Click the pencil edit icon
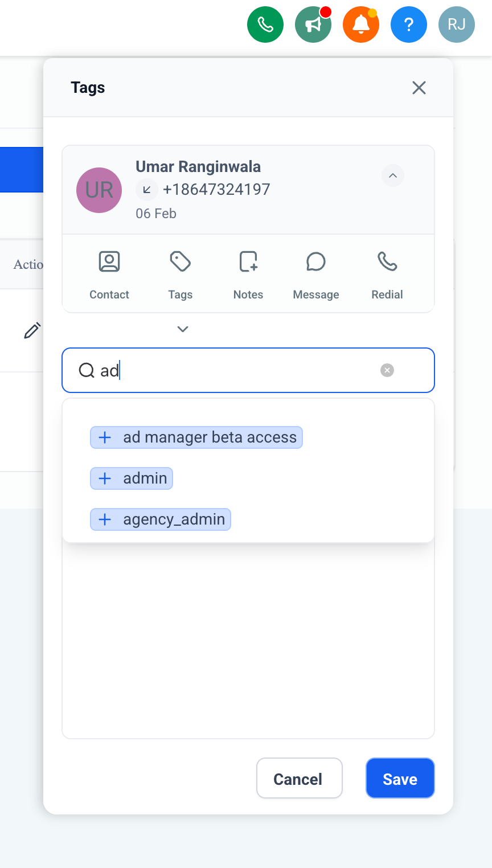This screenshot has height=868, width=492. coord(32,330)
